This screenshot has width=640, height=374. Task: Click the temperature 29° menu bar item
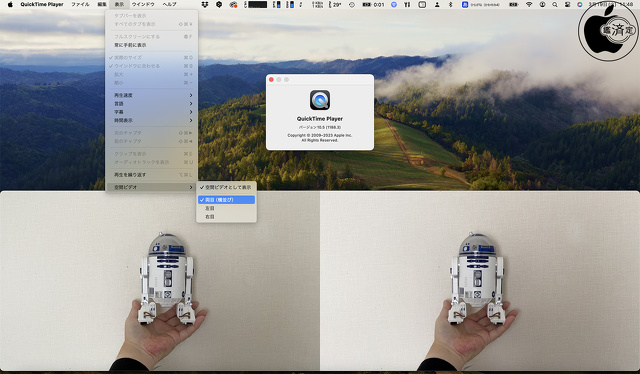coord(335,4)
